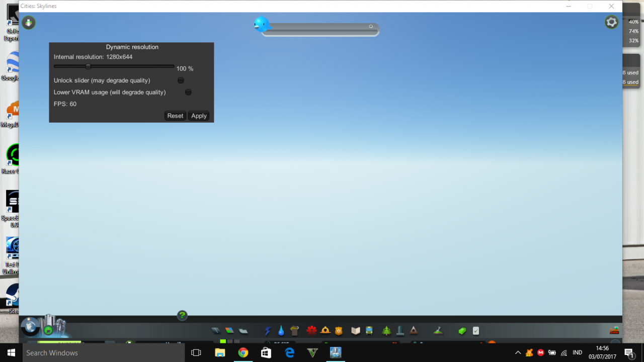Select the Bulldozer tool
644x362 pixels.
click(614, 330)
